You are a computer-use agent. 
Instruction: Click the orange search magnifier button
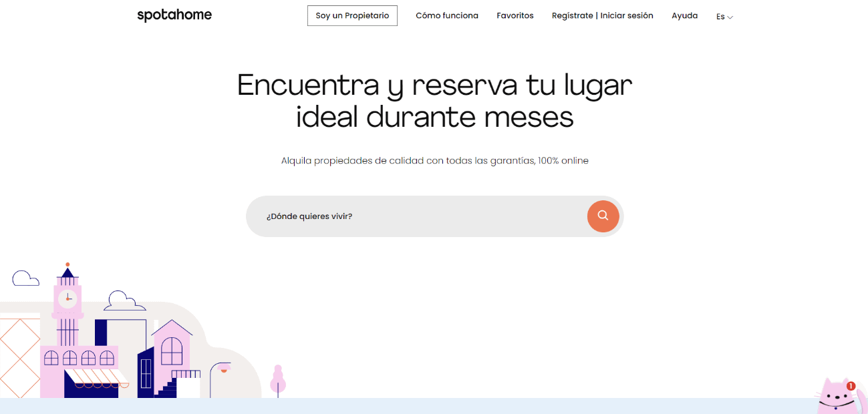(603, 216)
